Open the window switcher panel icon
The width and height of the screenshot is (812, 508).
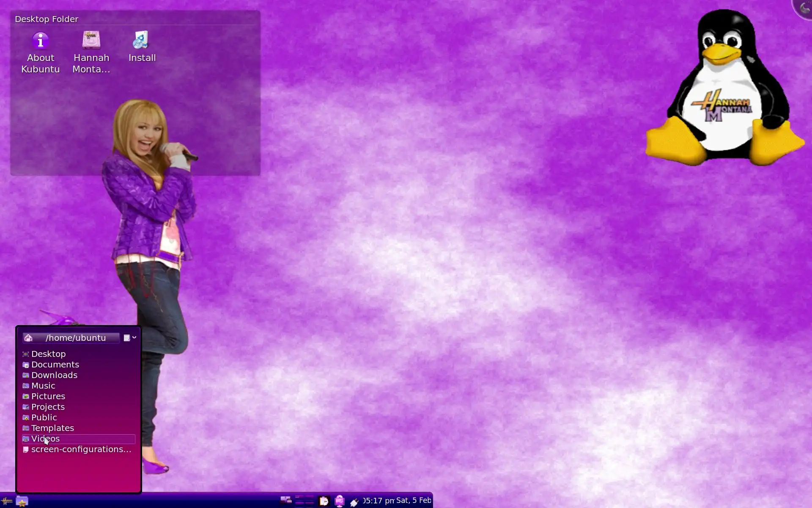point(286,500)
